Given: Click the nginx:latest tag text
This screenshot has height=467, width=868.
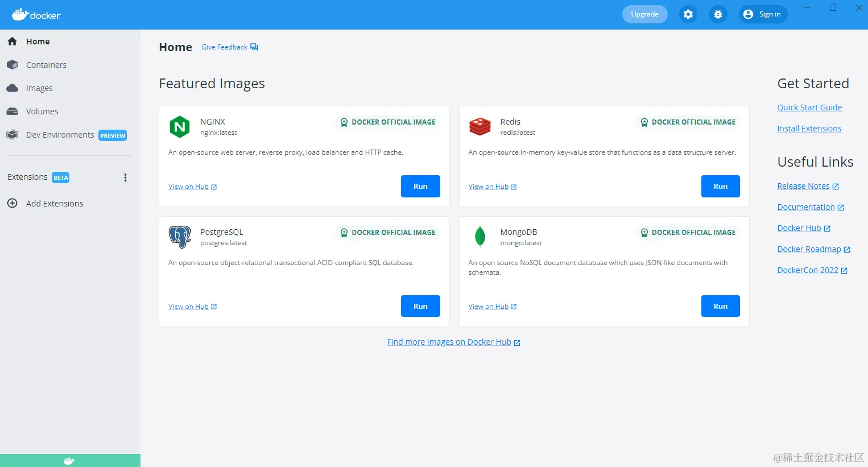Looking at the screenshot, I should 218,133.
